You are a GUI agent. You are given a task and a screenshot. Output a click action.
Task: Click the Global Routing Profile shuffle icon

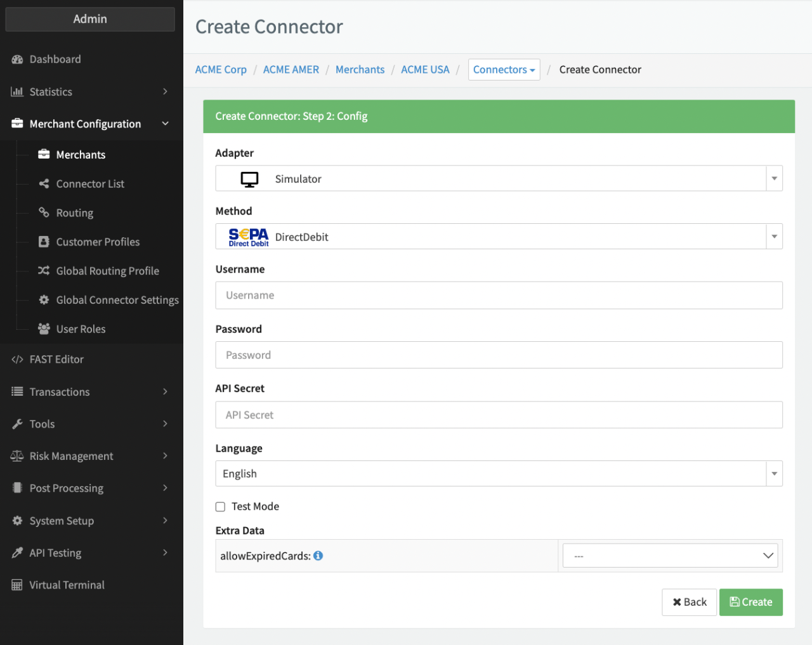click(44, 271)
